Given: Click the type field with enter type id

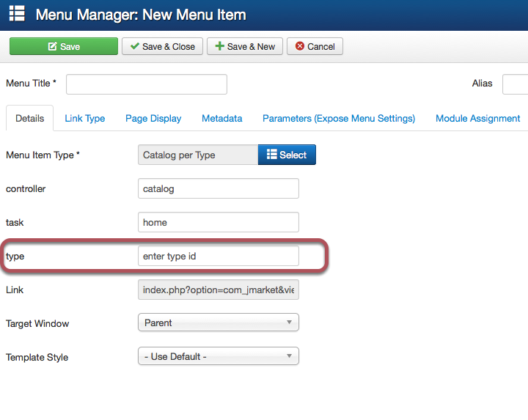Looking at the screenshot, I should (x=219, y=256).
